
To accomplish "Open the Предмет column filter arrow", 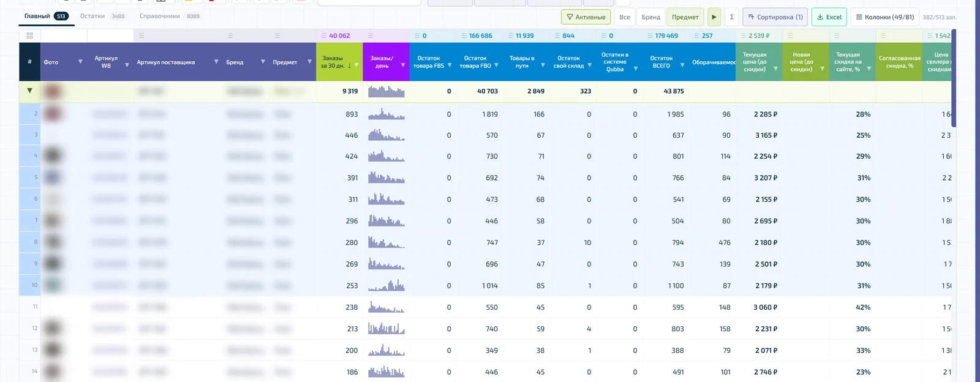I will pyautogui.click(x=309, y=62).
